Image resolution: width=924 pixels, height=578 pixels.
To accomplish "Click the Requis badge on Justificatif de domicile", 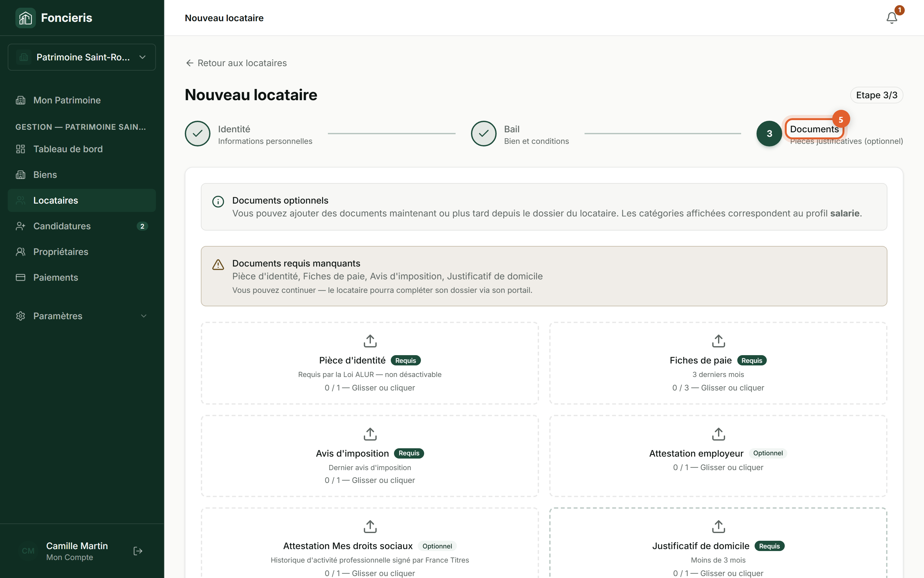I will 769,546.
